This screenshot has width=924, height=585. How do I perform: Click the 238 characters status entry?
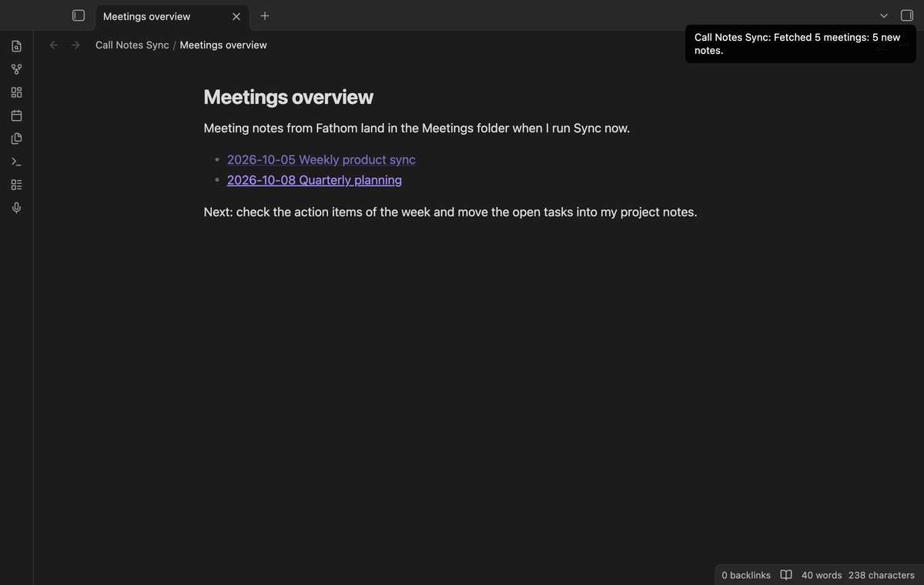[x=882, y=575]
